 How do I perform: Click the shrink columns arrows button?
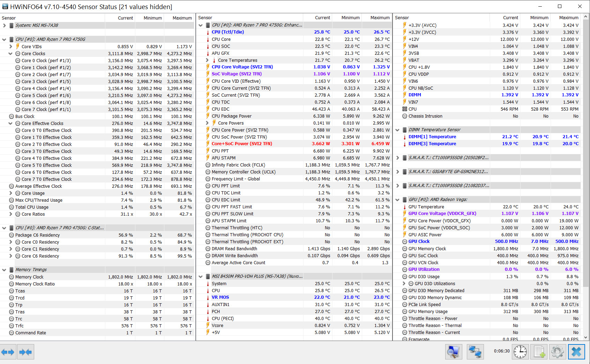pyautogui.click(x=25, y=352)
